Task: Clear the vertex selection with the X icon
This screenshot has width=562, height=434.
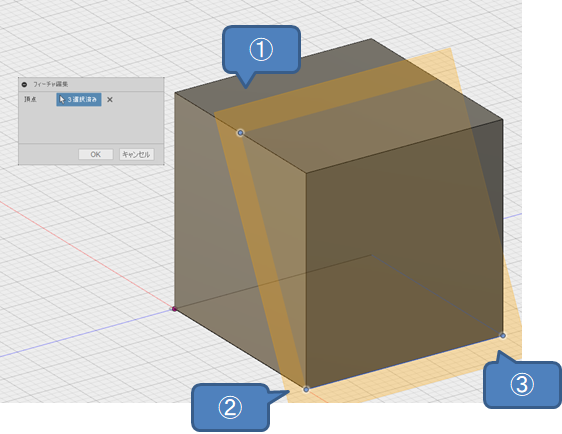Action: click(x=110, y=100)
